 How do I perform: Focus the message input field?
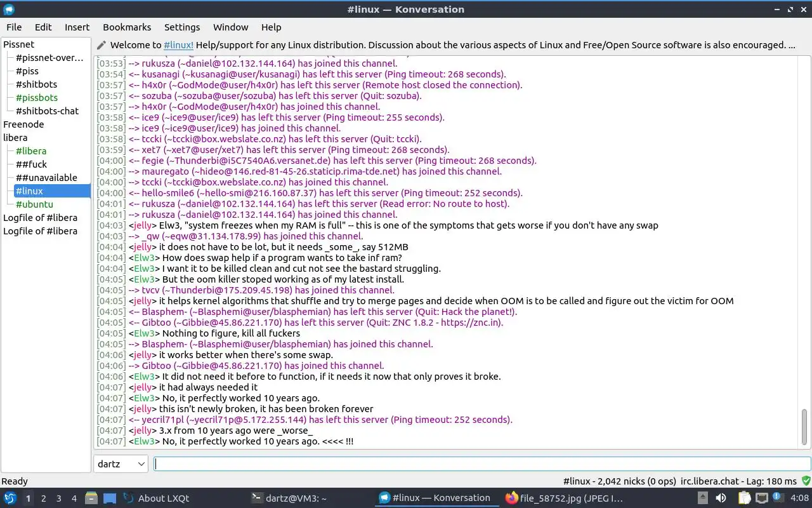pyautogui.click(x=482, y=464)
